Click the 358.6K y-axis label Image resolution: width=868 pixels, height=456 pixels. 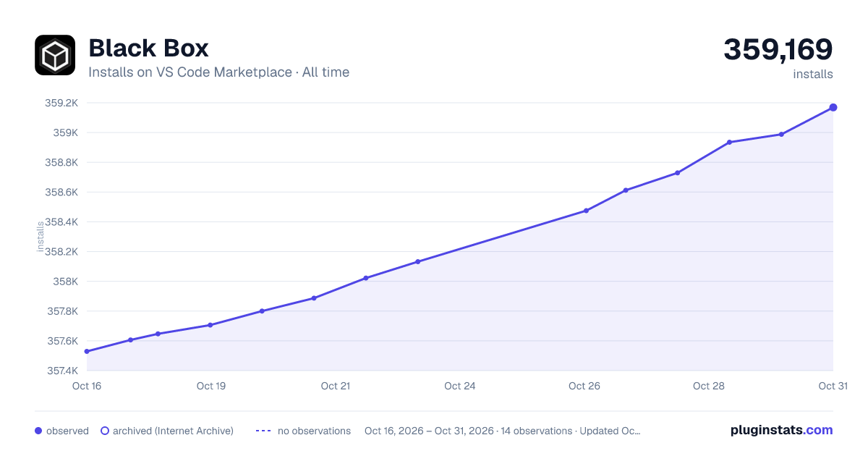pyautogui.click(x=61, y=192)
